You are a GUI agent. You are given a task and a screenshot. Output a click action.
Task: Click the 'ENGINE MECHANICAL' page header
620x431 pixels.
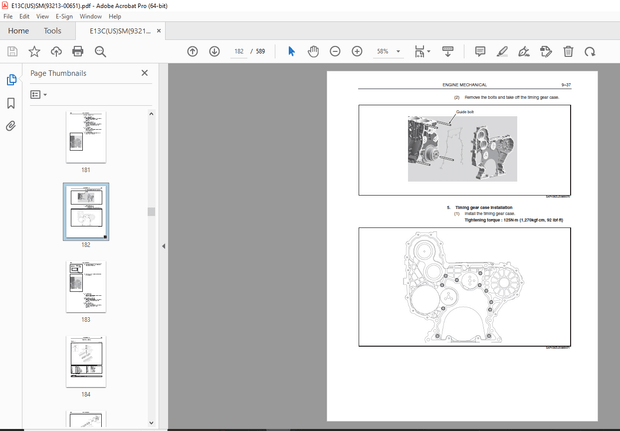(465, 85)
